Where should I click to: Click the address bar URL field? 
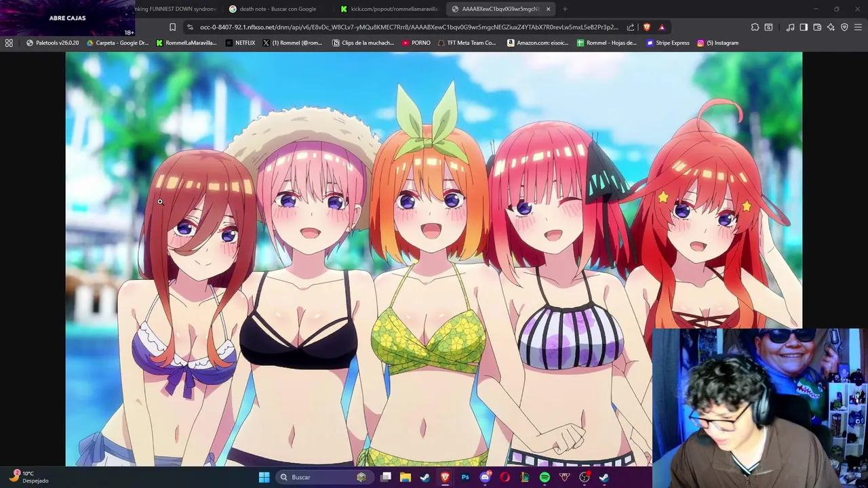(409, 27)
